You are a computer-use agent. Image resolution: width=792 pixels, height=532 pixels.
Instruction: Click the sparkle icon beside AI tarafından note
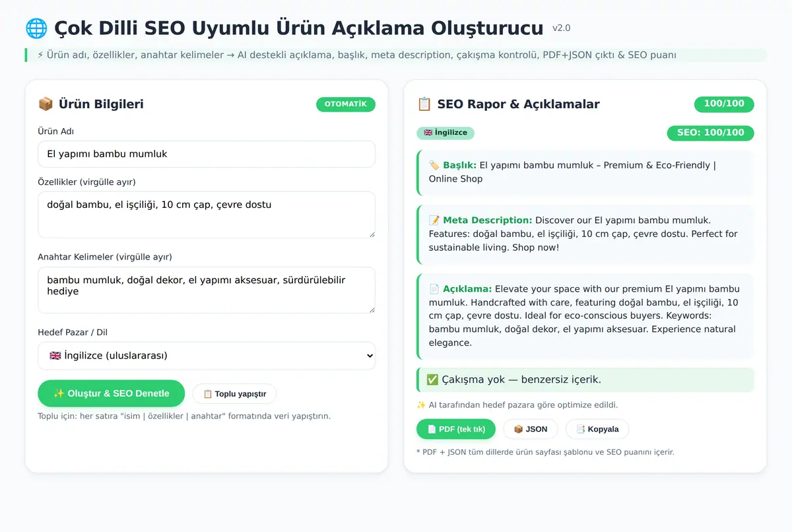click(421, 405)
